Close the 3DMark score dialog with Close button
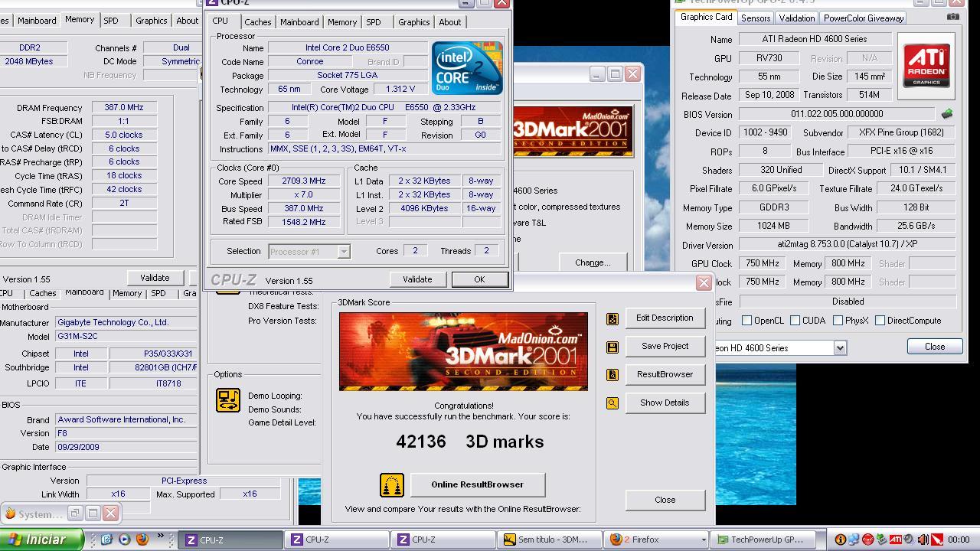Screen dimensions: 980x551 pyautogui.click(x=665, y=500)
